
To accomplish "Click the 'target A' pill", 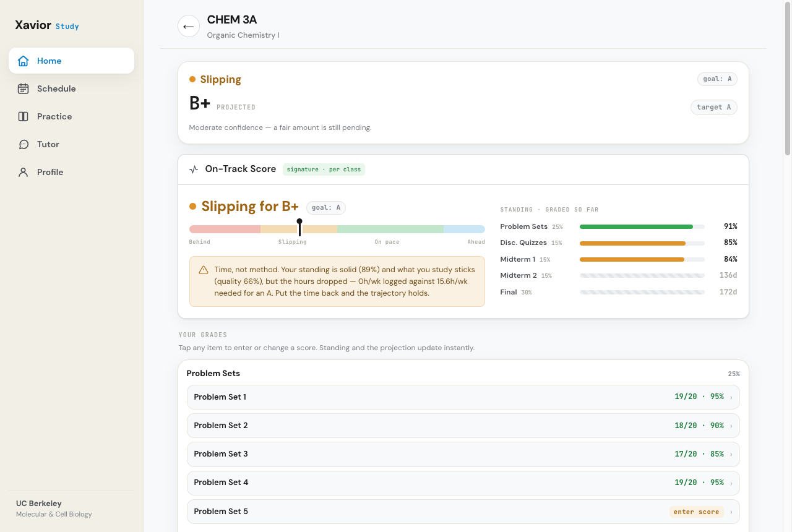I will 713,107.
